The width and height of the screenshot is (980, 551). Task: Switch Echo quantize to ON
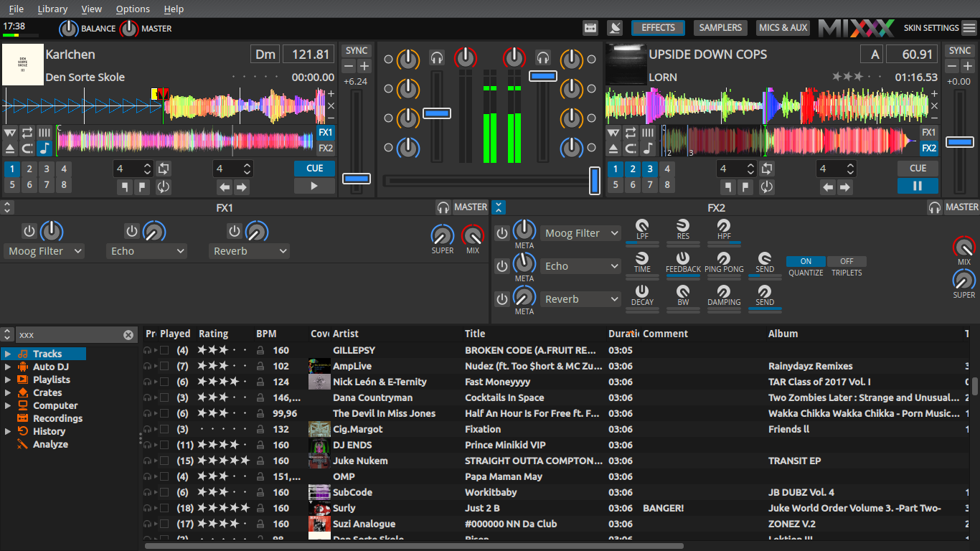(806, 261)
